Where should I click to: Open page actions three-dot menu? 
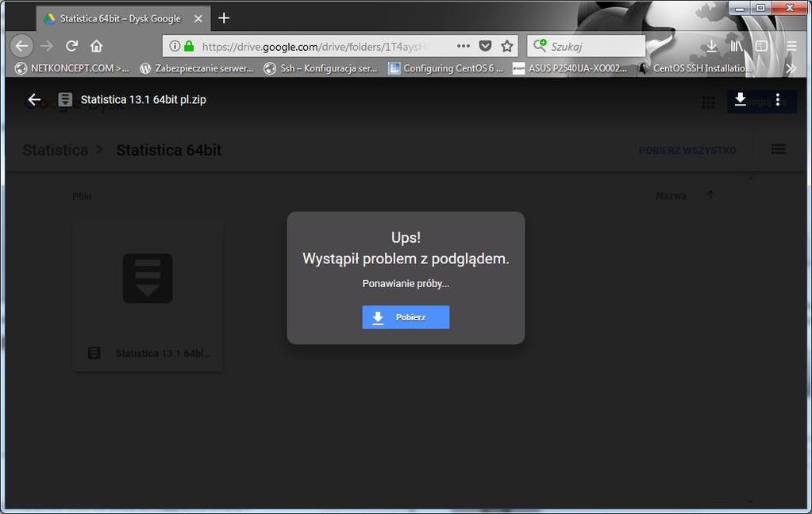click(x=464, y=46)
